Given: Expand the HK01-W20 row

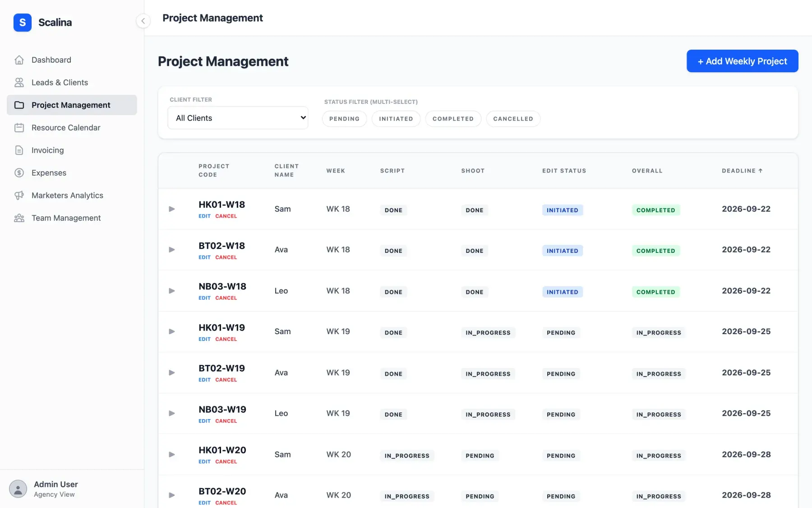Looking at the screenshot, I should (171, 454).
